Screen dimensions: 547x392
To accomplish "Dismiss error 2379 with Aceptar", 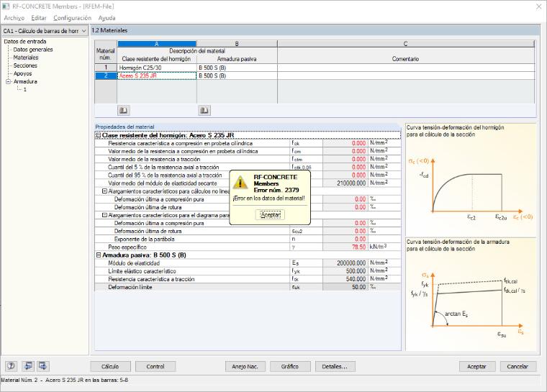I will click(x=271, y=215).
